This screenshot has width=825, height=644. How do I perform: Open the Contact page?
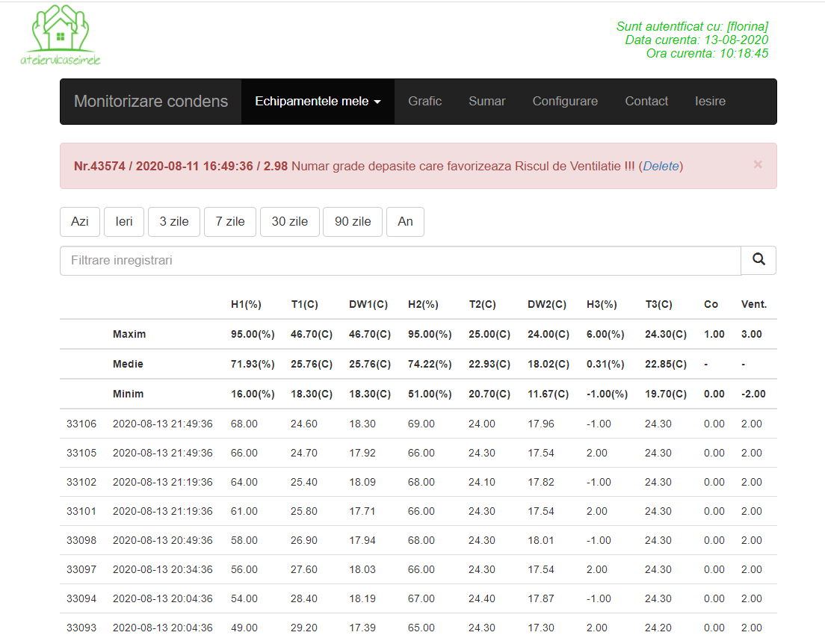pos(646,102)
